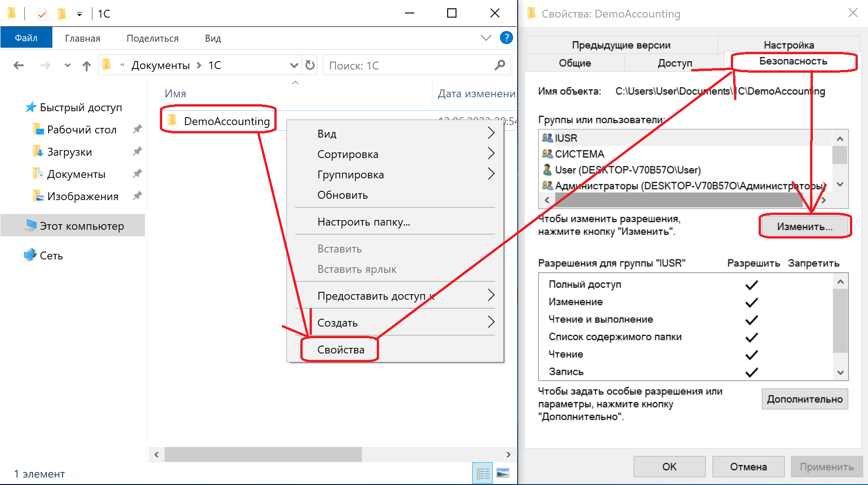
Task: Click the Дополнительно button
Action: pyautogui.click(x=805, y=399)
